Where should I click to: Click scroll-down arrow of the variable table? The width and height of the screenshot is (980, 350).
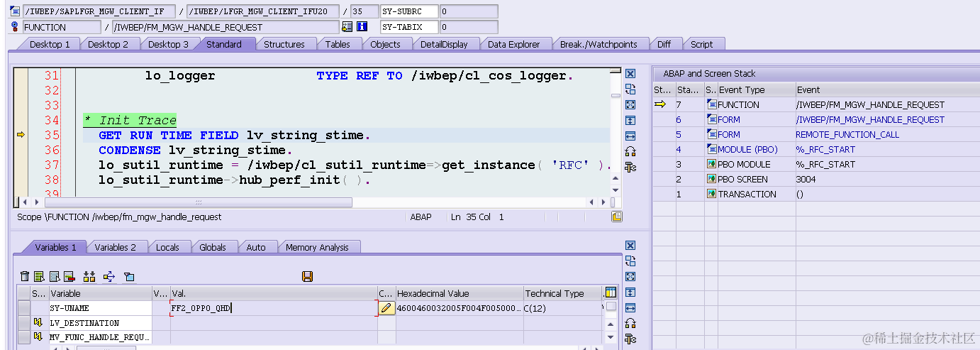(611, 337)
